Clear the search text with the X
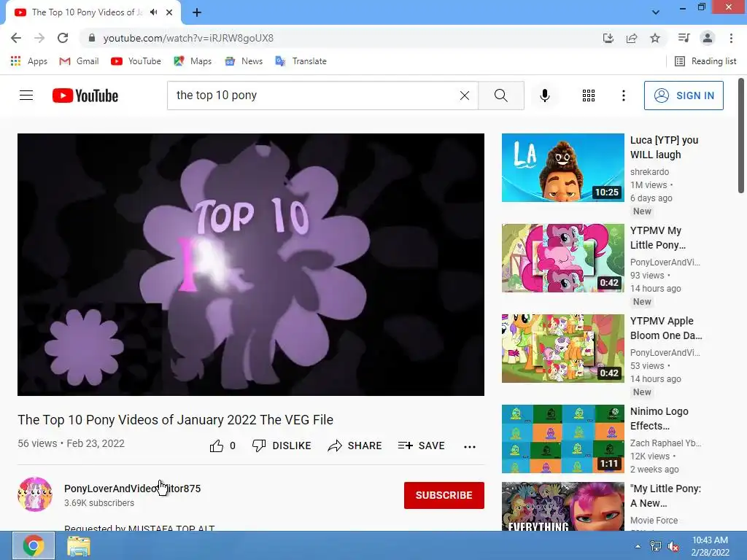Screen dimensions: 747x560 [x=465, y=96]
